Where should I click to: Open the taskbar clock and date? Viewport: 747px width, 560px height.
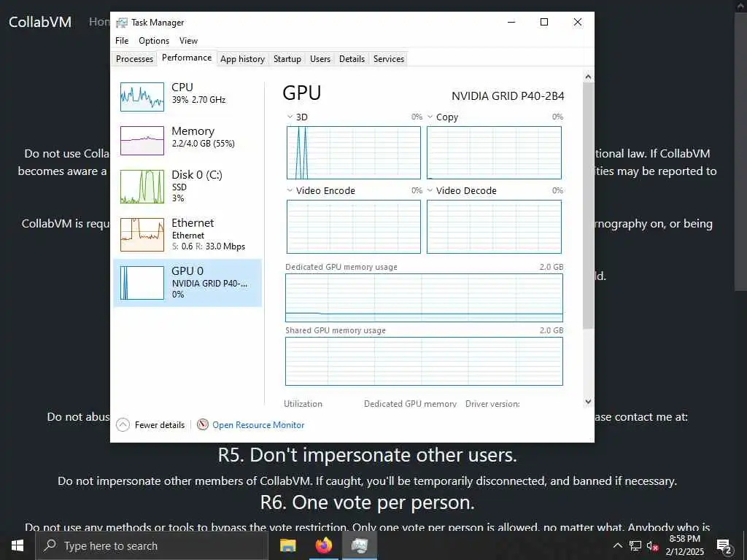tap(684, 545)
